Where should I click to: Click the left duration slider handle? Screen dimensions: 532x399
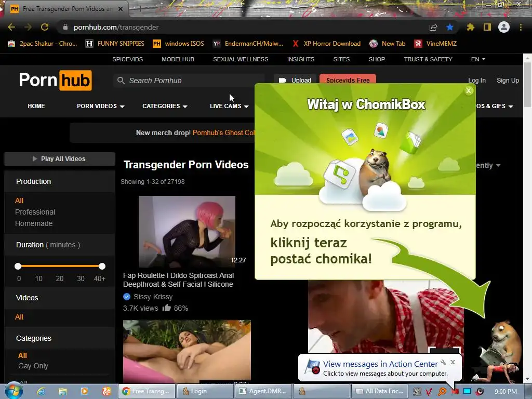(x=18, y=267)
